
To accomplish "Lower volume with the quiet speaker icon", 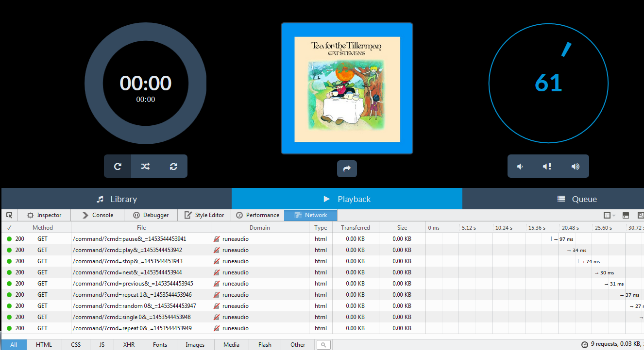I will 520,166.
